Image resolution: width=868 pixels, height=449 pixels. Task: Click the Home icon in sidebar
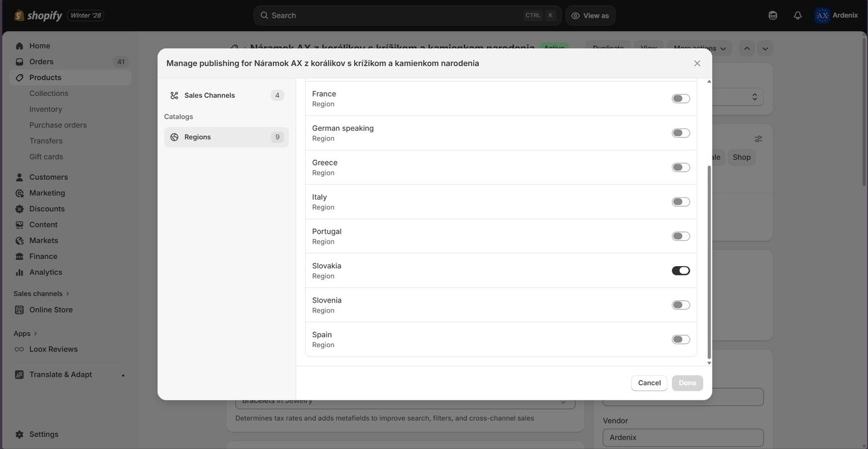tap(20, 46)
